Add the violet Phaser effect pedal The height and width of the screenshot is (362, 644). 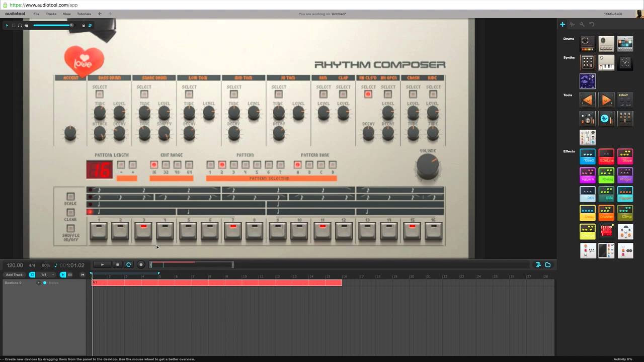(x=625, y=175)
